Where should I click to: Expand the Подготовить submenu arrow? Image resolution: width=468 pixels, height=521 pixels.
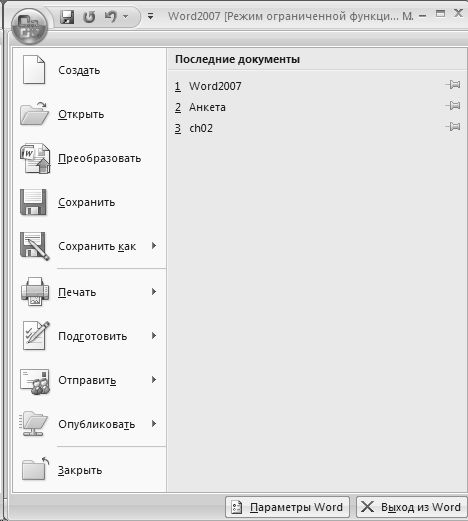[154, 336]
